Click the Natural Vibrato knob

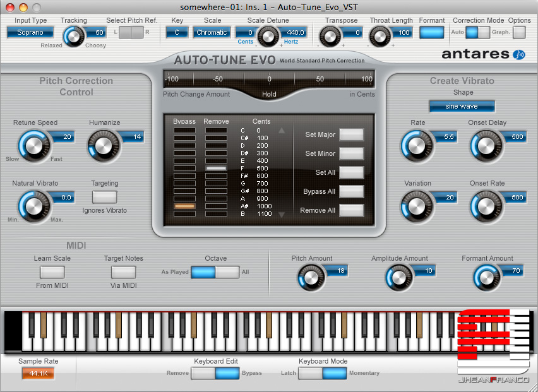coord(34,206)
